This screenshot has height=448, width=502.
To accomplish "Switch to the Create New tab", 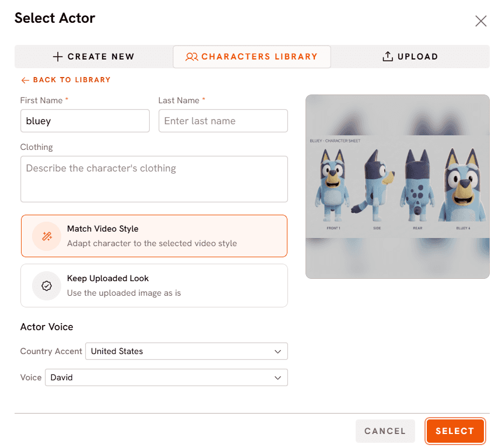I will coord(94,57).
